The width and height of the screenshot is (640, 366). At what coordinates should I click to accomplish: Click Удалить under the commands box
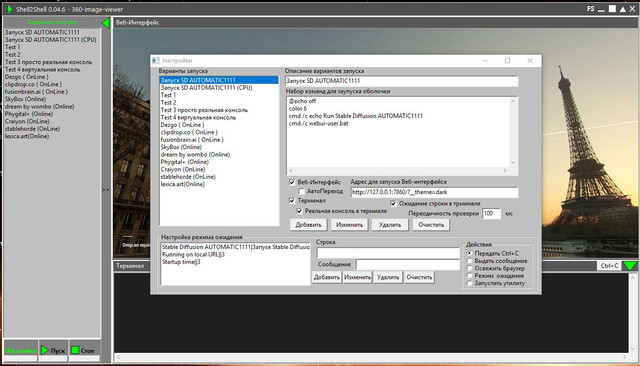(x=390, y=225)
